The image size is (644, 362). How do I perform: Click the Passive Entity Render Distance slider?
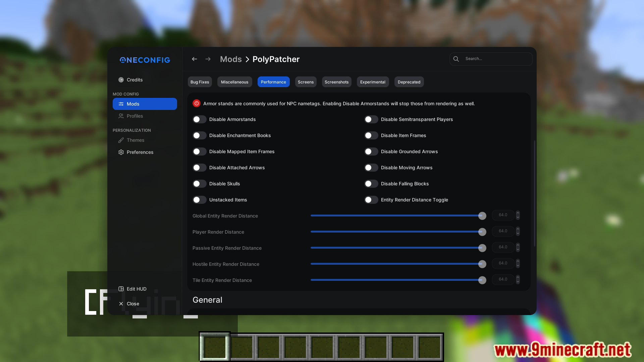pyautogui.click(x=398, y=248)
